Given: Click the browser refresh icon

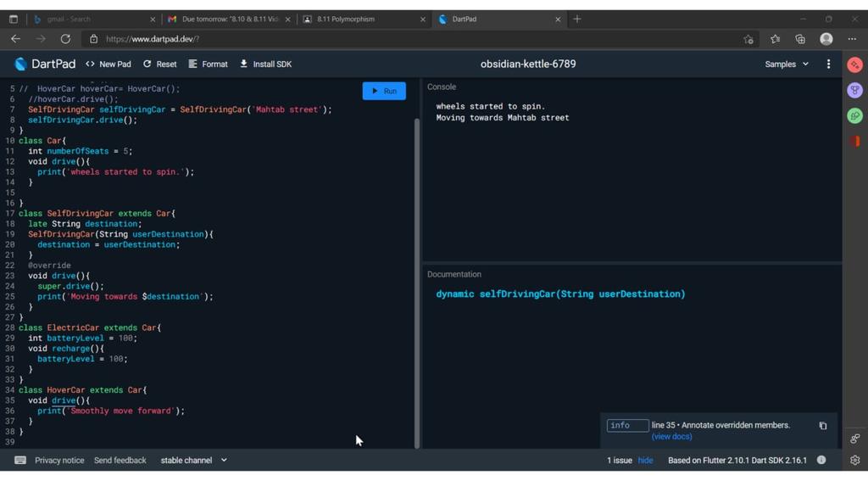Looking at the screenshot, I should (65, 39).
